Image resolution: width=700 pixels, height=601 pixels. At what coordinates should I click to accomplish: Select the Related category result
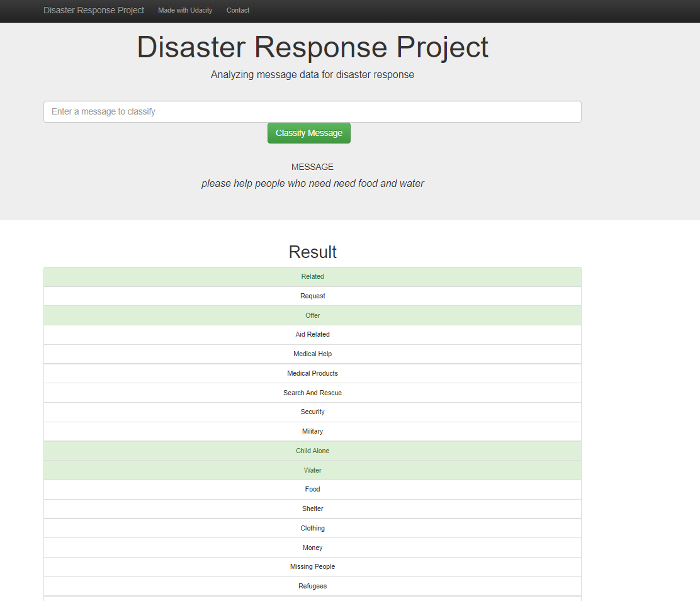pyautogui.click(x=312, y=276)
